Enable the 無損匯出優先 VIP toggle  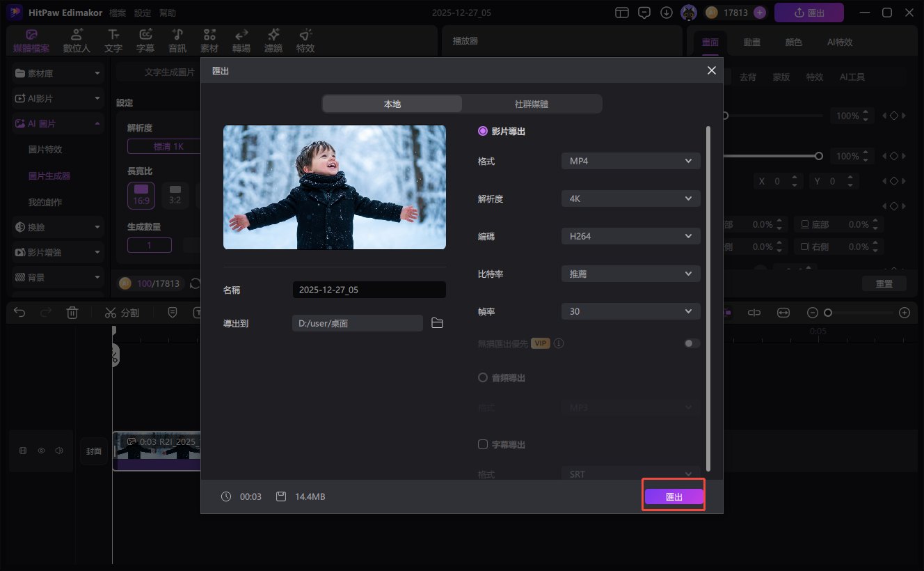[691, 343]
